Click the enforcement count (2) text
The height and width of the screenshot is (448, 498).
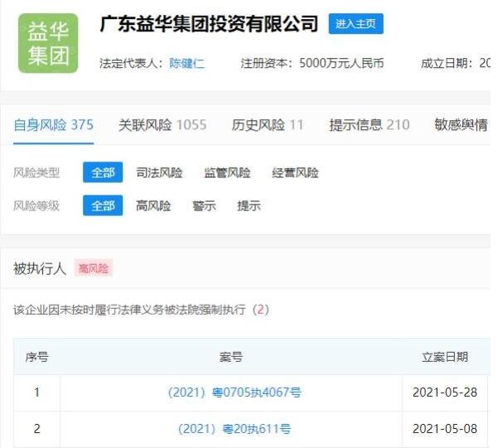point(261,309)
